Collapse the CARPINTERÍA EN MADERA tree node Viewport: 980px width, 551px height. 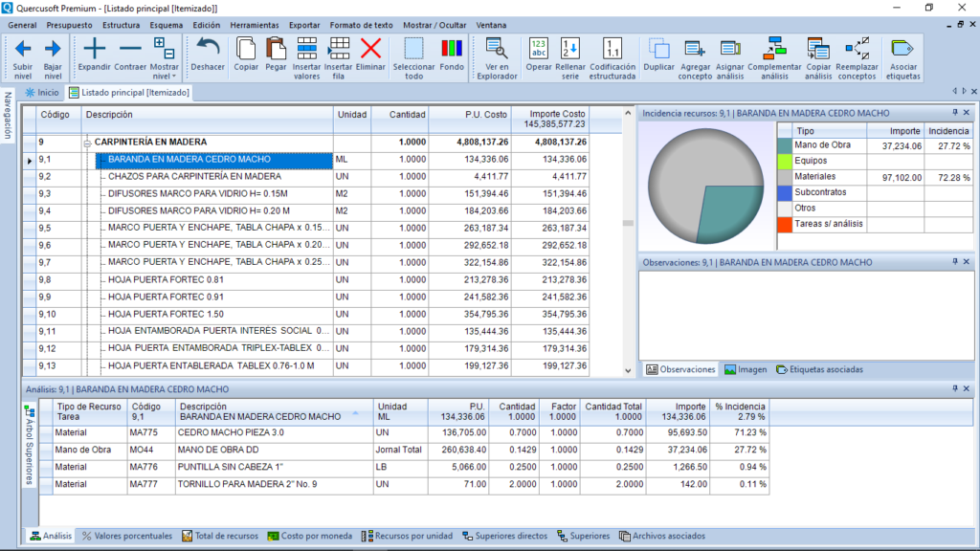(x=87, y=143)
